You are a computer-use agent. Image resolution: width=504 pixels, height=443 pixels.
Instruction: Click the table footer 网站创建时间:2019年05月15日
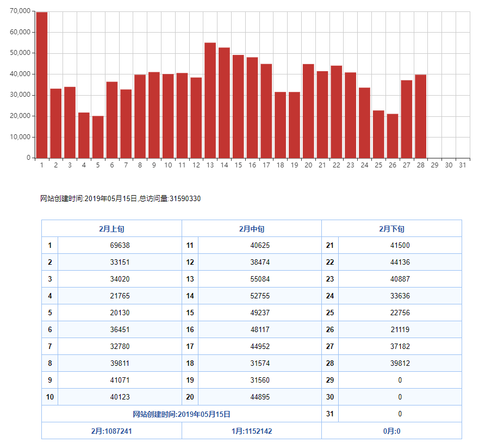pyautogui.click(x=182, y=414)
